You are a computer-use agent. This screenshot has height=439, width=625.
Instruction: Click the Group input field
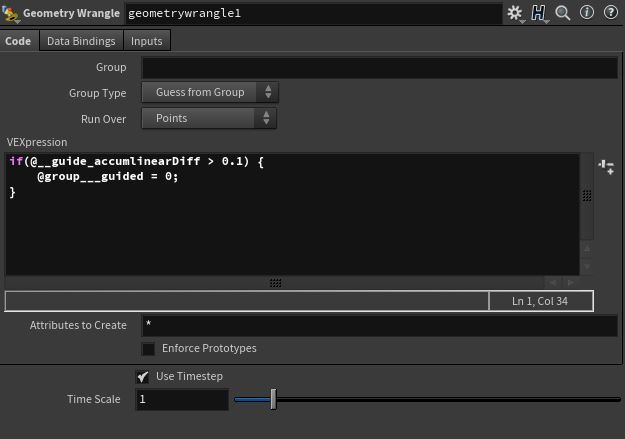pyautogui.click(x=380, y=67)
